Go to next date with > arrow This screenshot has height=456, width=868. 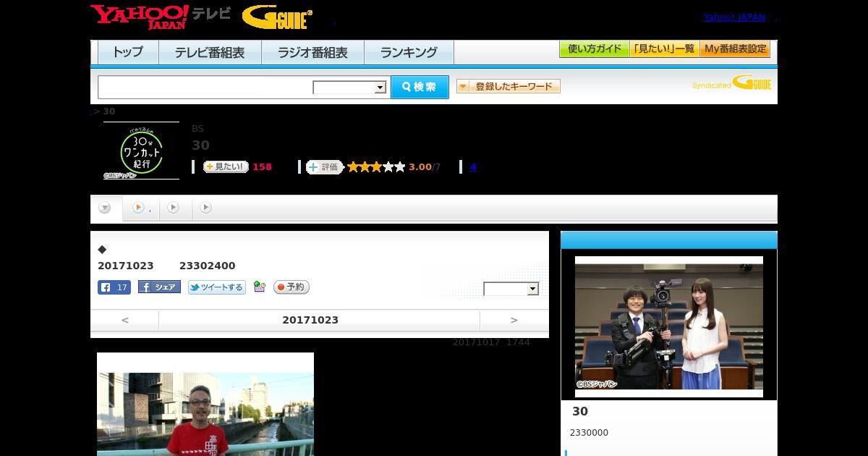(514, 320)
